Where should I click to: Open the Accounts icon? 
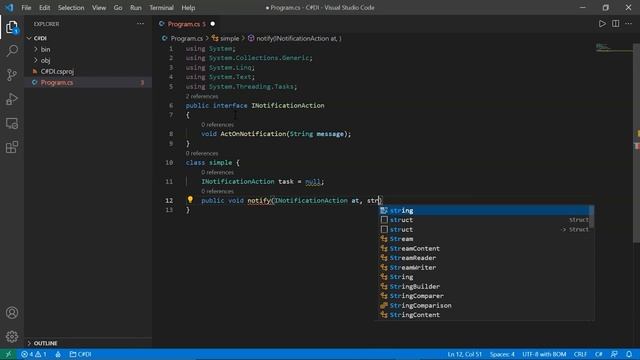[12, 313]
